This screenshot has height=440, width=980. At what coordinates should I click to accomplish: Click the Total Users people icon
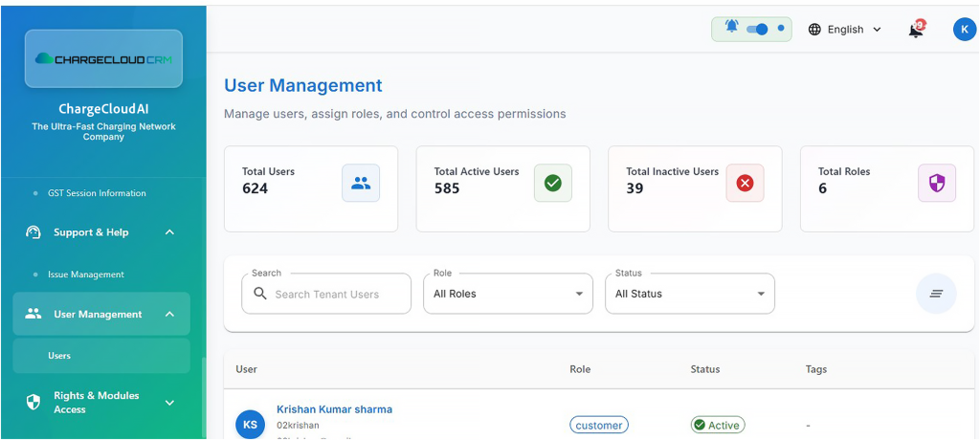[x=361, y=183]
